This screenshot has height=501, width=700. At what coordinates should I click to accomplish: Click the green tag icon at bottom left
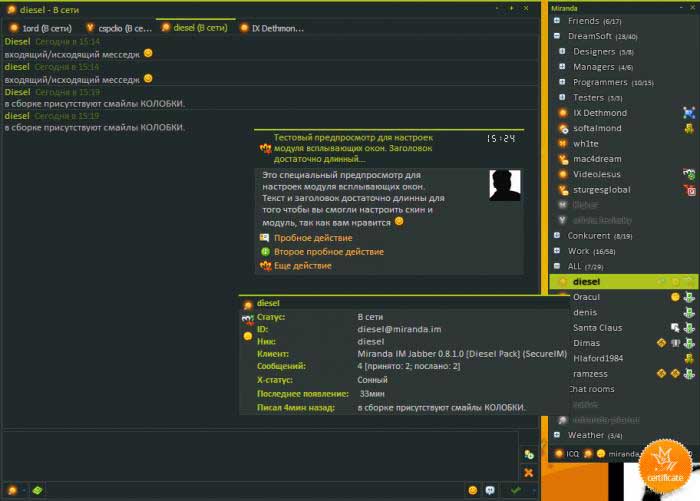click(x=38, y=490)
